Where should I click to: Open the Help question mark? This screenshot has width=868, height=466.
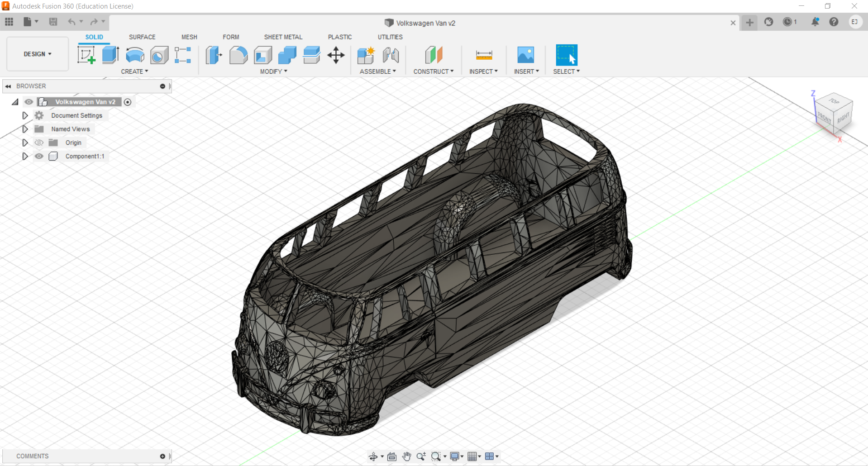tap(834, 22)
